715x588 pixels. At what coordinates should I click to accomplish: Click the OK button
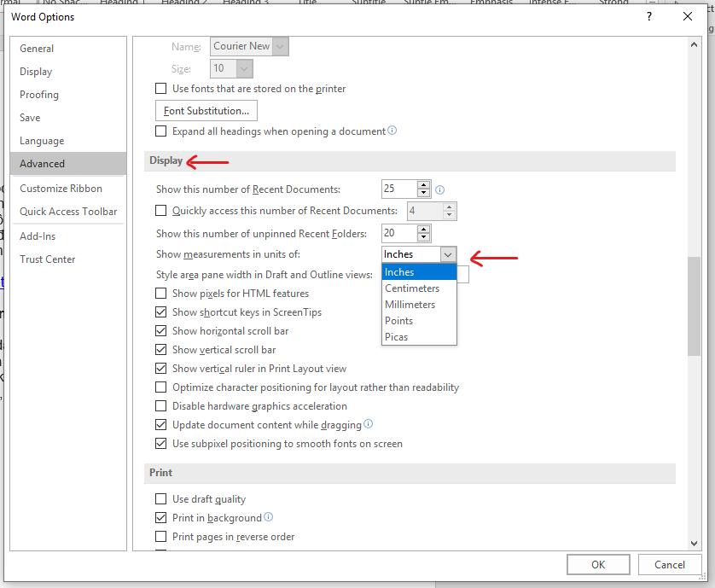[x=598, y=564]
